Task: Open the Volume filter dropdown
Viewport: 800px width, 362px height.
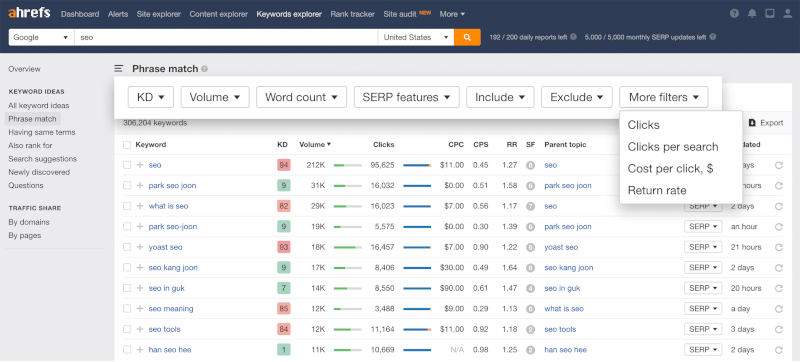Action: point(215,97)
